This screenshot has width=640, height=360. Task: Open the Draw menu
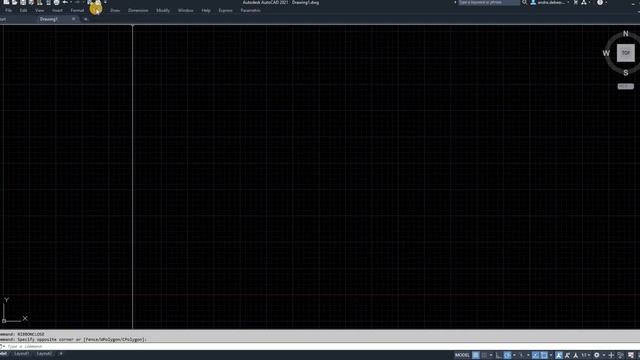tap(115, 11)
